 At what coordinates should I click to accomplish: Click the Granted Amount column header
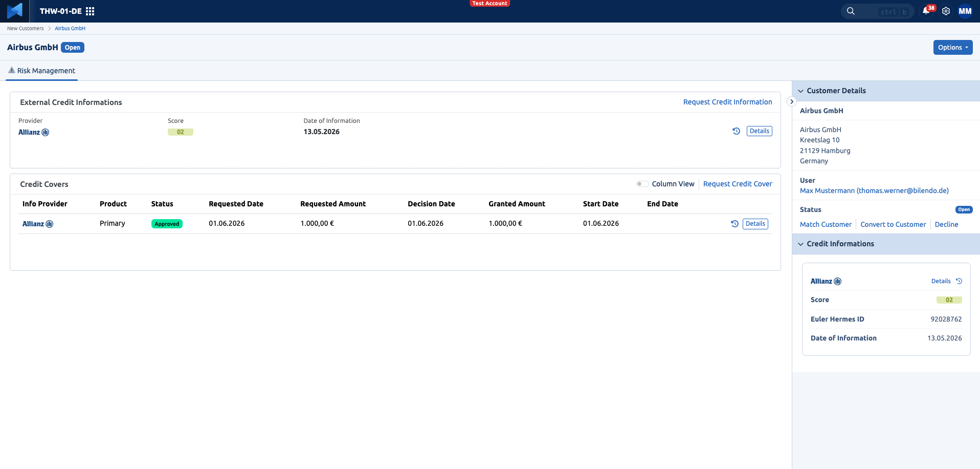tap(517, 204)
